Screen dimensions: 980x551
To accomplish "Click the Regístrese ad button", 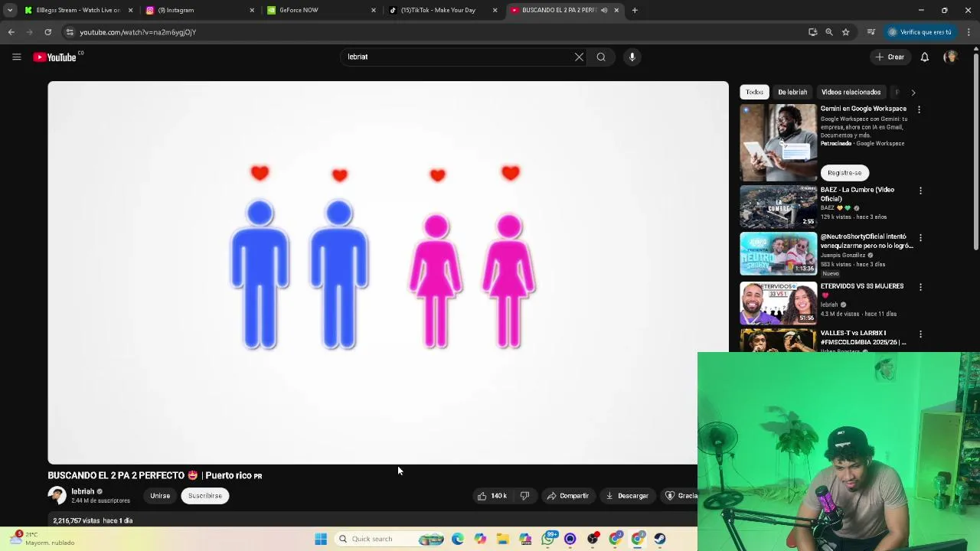I will (x=844, y=173).
